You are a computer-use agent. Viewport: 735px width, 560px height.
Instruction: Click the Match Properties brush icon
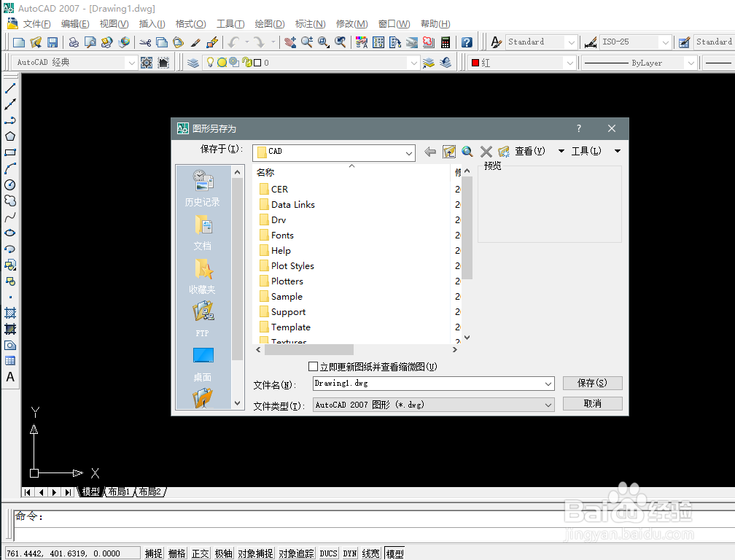click(195, 42)
